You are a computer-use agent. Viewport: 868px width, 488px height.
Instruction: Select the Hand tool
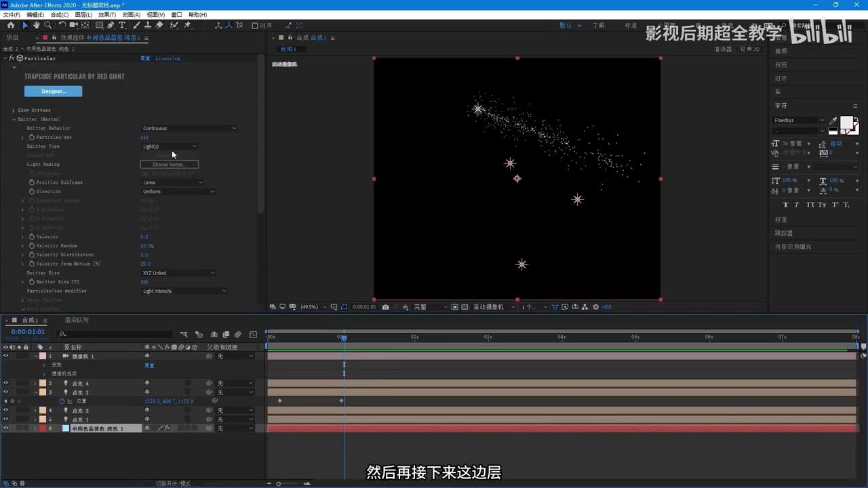click(x=37, y=25)
